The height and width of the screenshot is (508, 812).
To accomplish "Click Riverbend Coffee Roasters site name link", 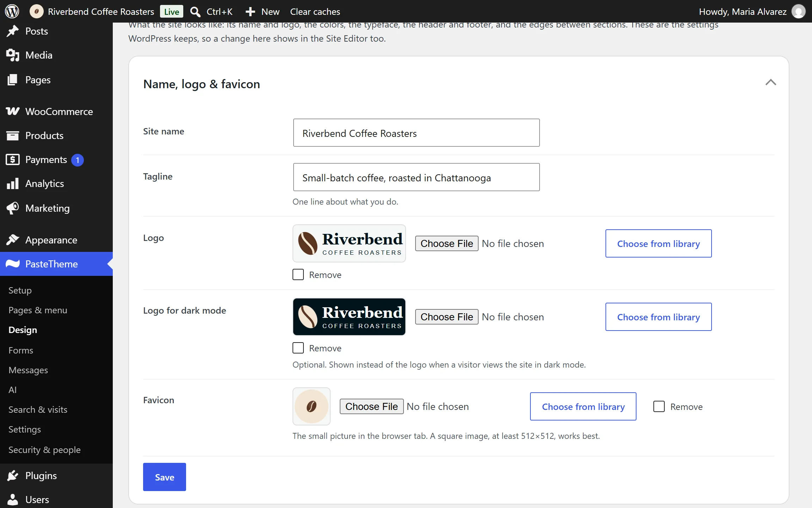I will 101,12.
